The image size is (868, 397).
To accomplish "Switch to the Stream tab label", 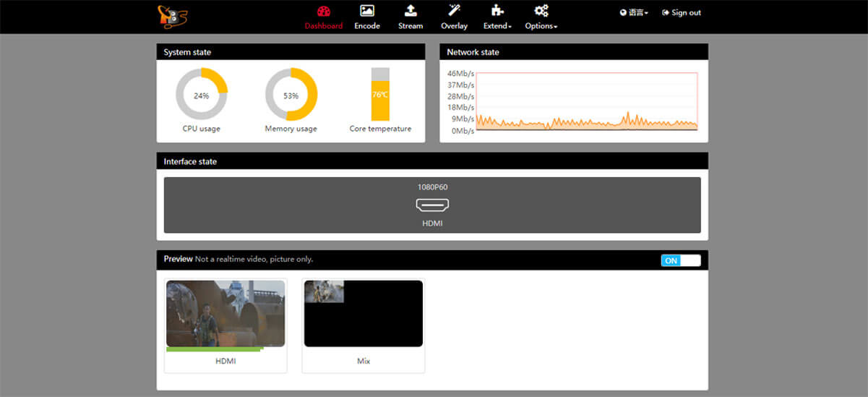I will (x=411, y=26).
